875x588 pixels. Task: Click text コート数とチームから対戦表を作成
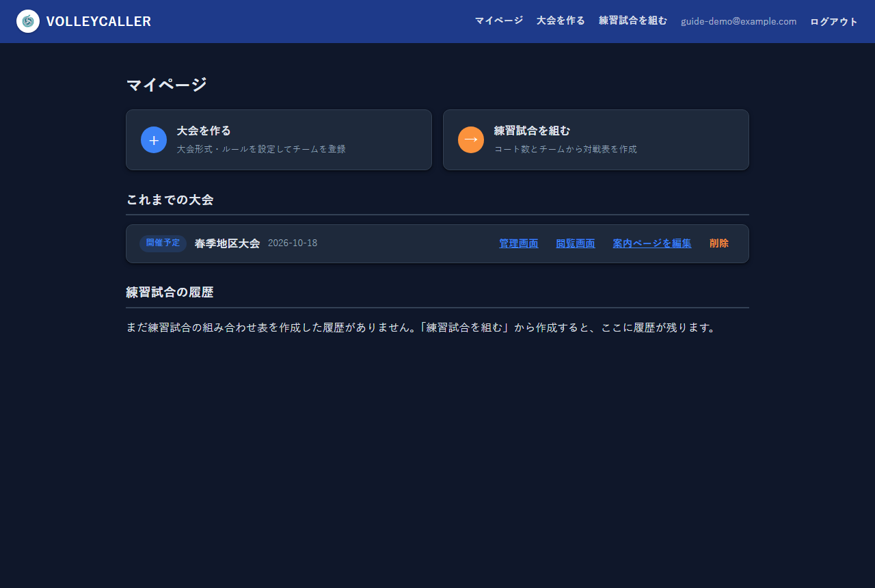pos(565,149)
